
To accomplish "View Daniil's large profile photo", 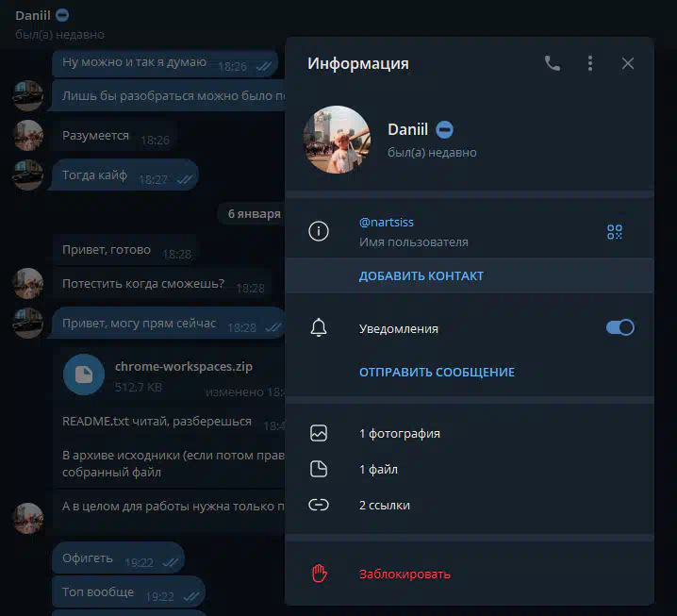I will point(337,140).
